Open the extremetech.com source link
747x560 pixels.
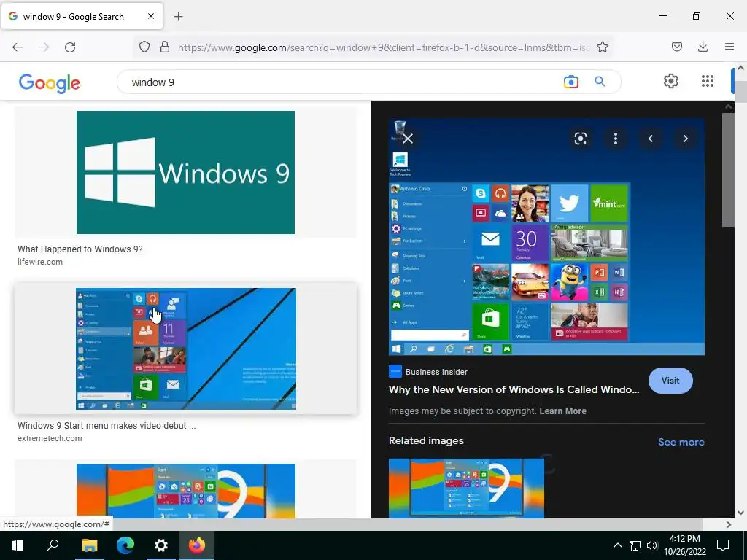[x=50, y=438]
